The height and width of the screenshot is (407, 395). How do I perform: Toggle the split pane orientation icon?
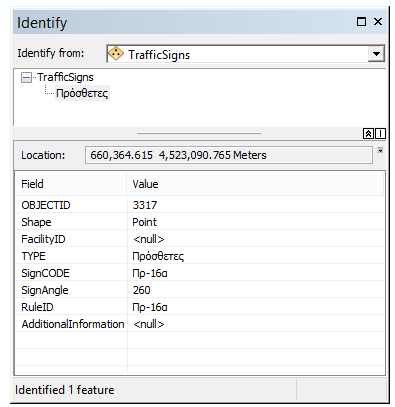pos(380,134)
